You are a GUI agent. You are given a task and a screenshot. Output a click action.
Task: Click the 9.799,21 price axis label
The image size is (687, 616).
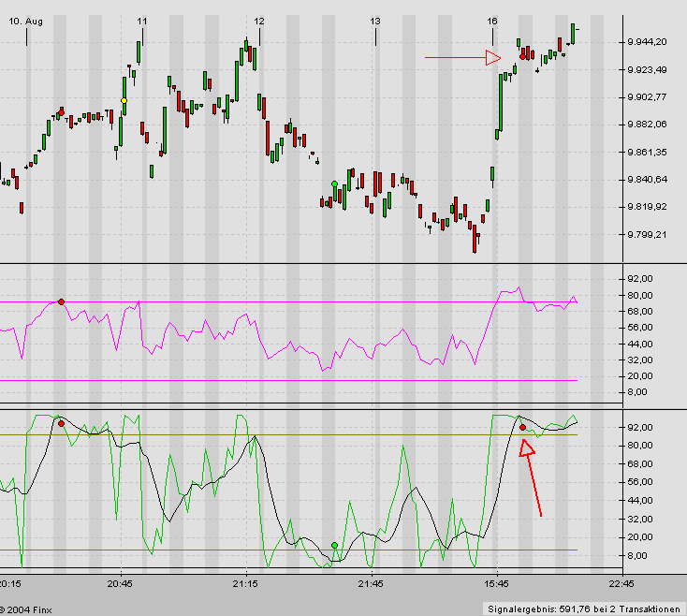click(x=648, y=235)
